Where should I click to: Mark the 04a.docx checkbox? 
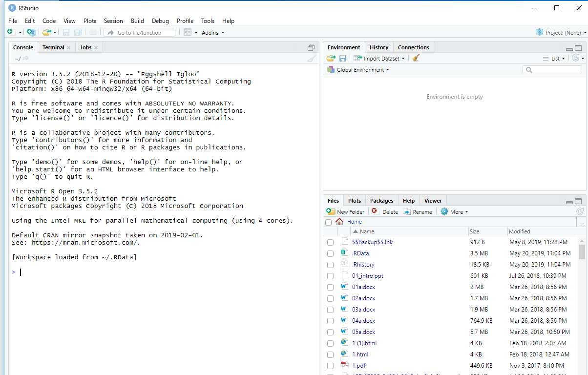[331, 321]
